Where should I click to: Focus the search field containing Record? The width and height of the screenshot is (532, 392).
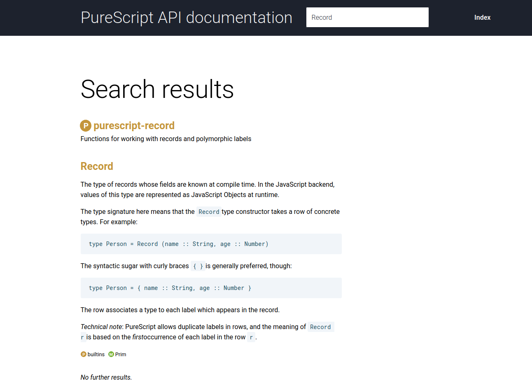tap(367, 17)
